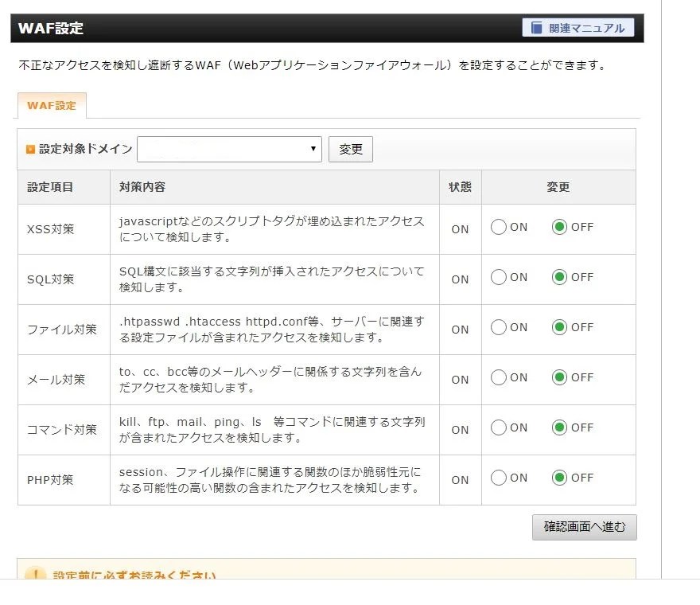This screenshot has height=605, width=700.
Task: Set SQL対策 to OFF
Action: [559, 277]
